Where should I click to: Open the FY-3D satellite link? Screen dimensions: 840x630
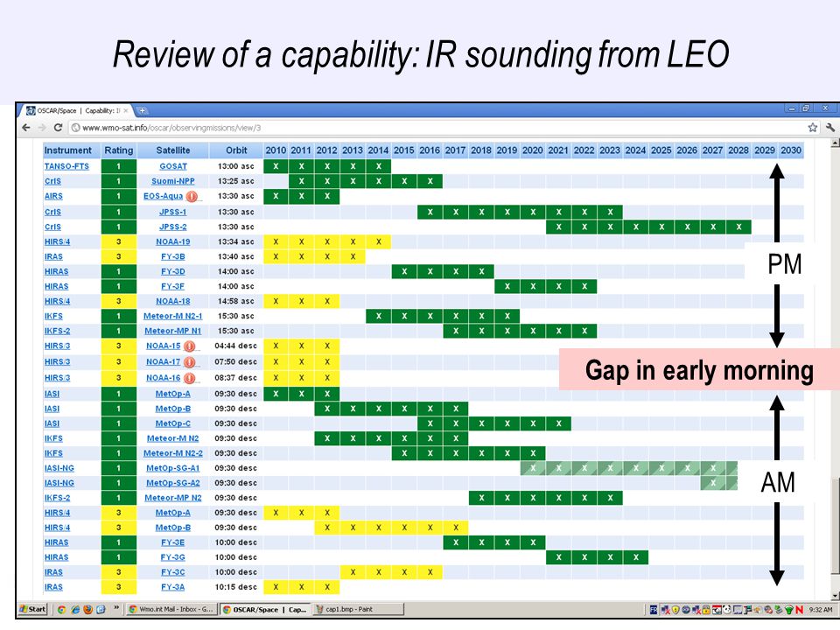click(x=173, y=272)
